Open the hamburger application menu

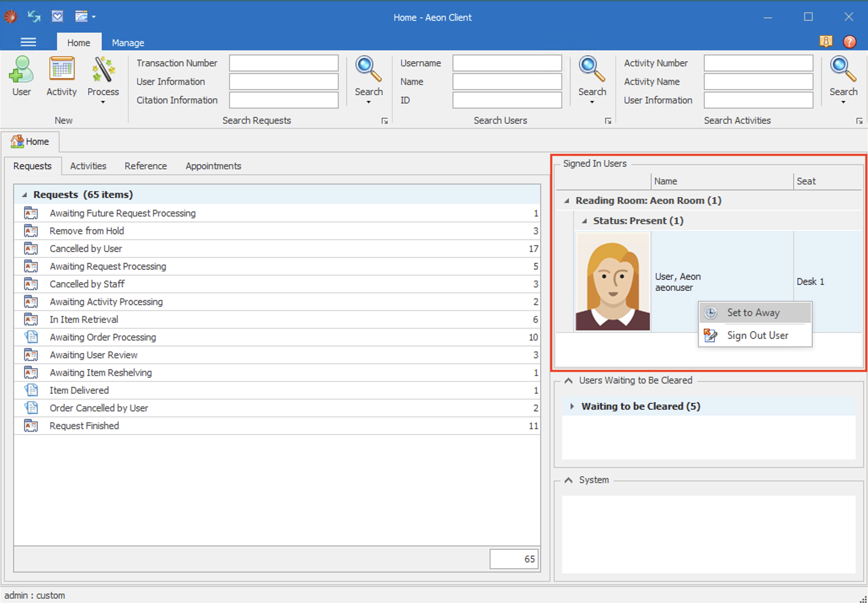click(x=28, y=42)
